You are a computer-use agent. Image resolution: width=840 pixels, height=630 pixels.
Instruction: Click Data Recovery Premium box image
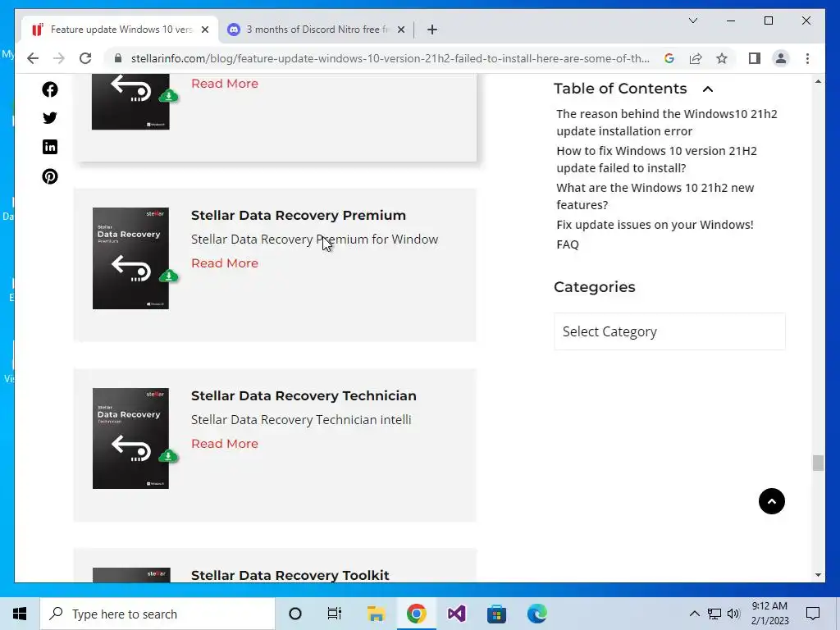click(132, 258)
